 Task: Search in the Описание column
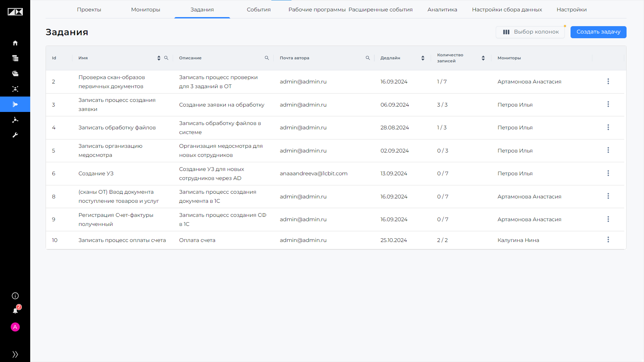267,58
